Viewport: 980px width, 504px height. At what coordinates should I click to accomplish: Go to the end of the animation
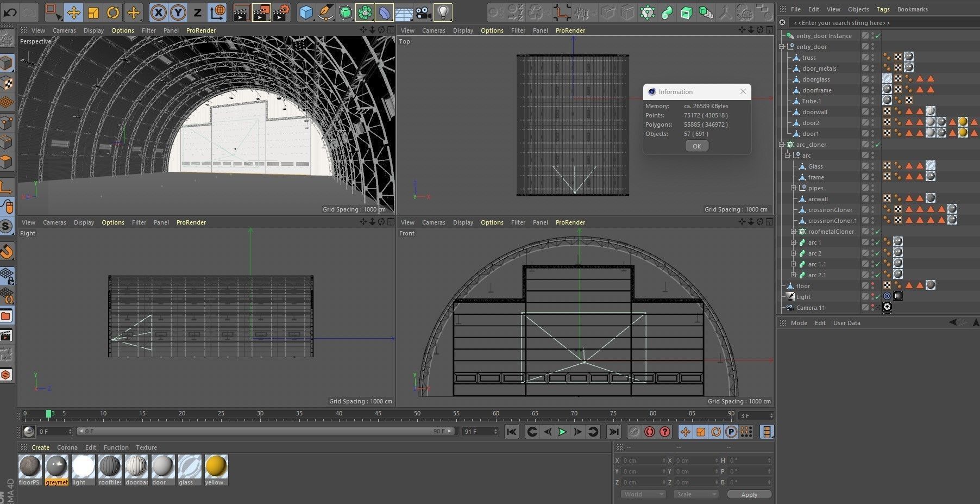coord(613,432)
